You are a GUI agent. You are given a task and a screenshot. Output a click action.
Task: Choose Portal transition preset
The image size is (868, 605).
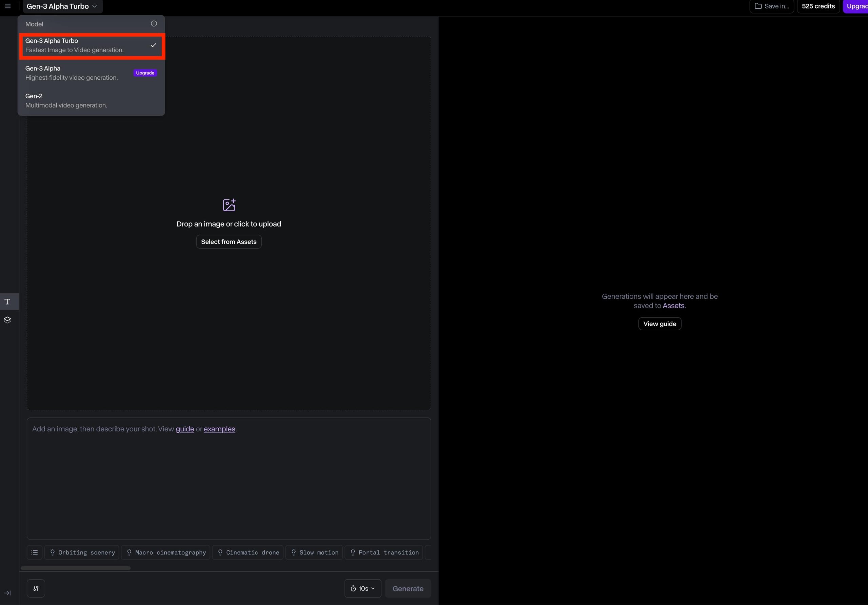point(384,552)
